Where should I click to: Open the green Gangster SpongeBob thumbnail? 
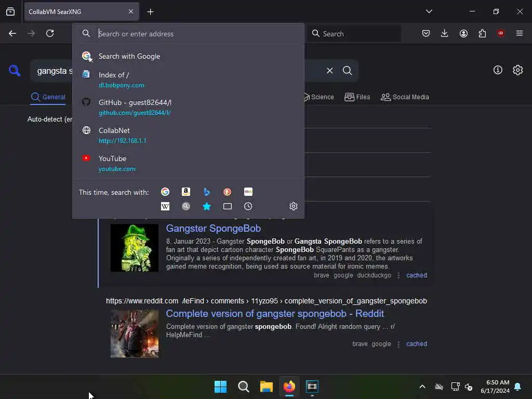[135, 248]
